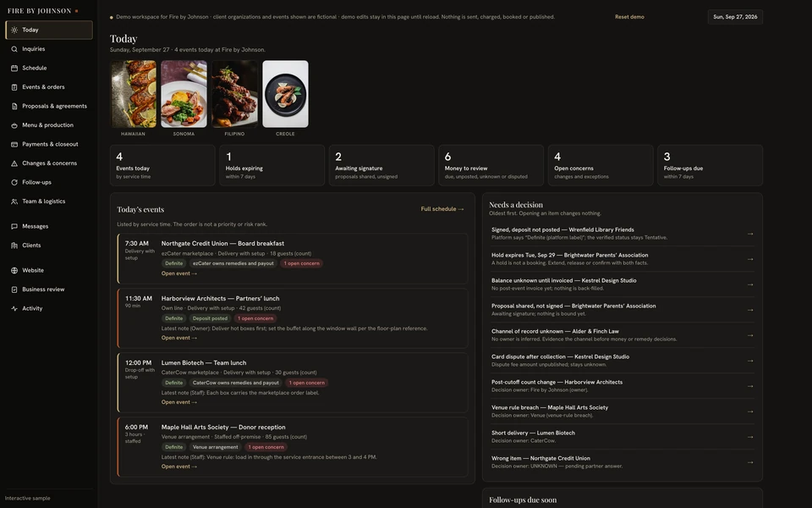
Task: Click the Proposals & agreements document icon
Action: point(14,107)
